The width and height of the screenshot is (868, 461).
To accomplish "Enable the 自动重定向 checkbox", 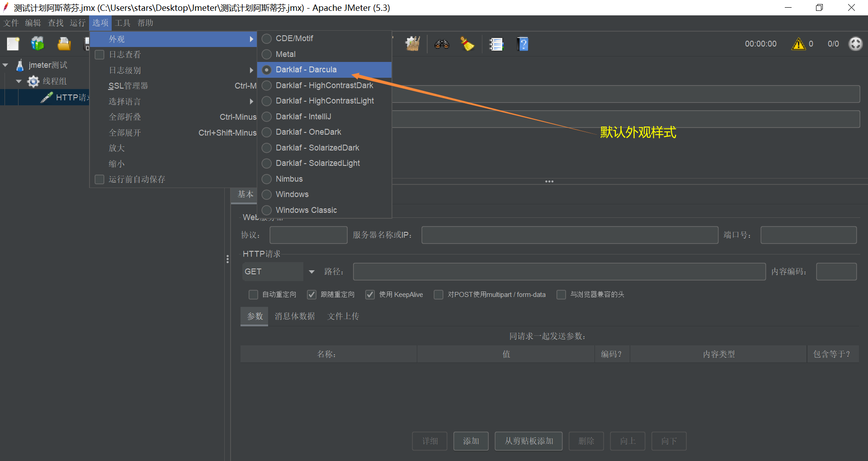I will point(254,294).
